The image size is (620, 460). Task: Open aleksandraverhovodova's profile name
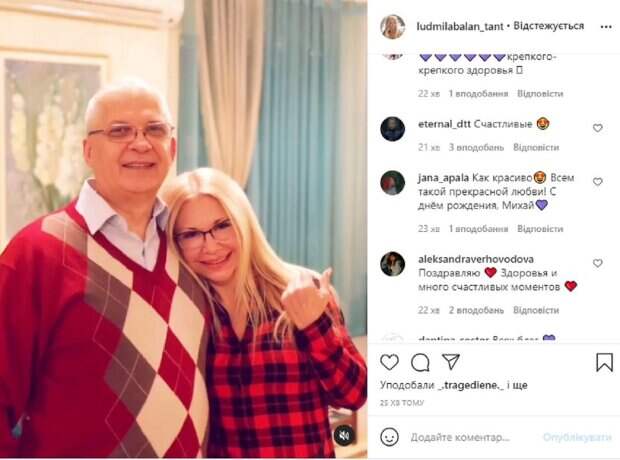pyautogui.click(x=476, y=259)
